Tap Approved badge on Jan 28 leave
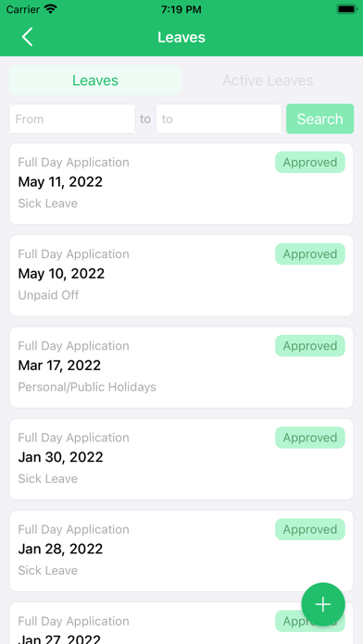This screenshot has height=644, width=363. (310, 529)
